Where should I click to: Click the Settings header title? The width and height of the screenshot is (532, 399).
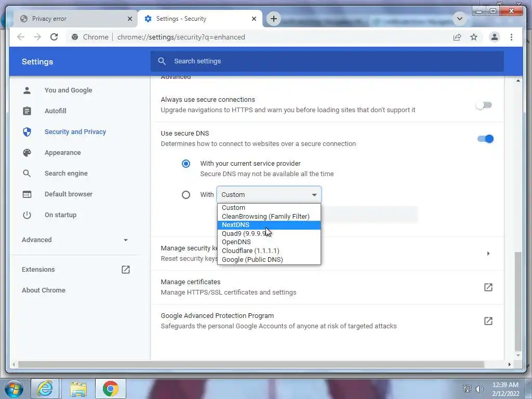37,62
